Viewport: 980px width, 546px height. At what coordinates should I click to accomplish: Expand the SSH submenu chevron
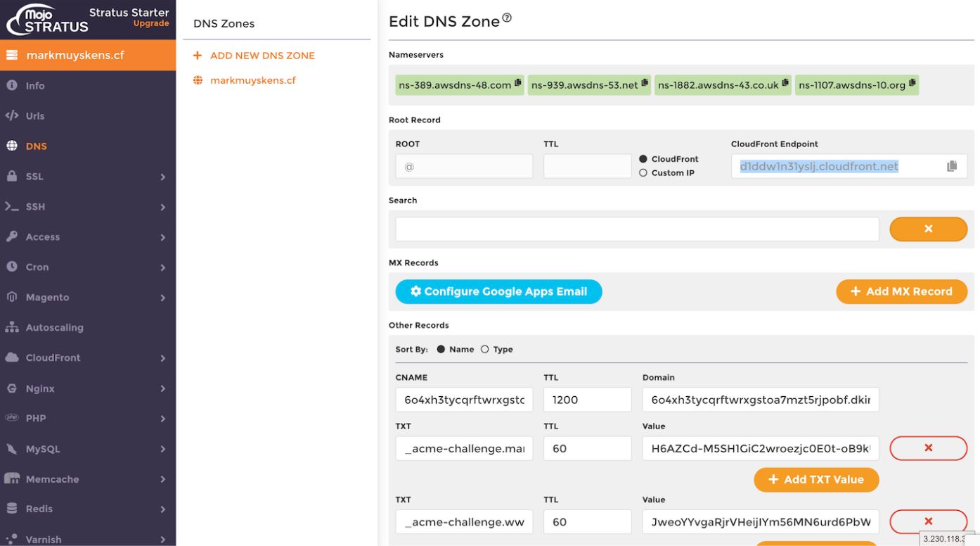click(163, 207)
